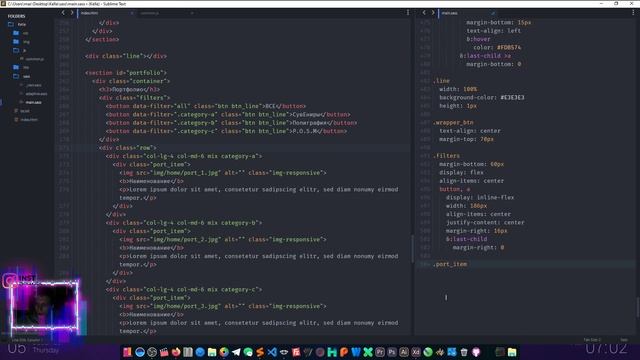This screenshot has height=360, width=640.
Task: Open the Trash icon in dock
Action: point(464,352)
